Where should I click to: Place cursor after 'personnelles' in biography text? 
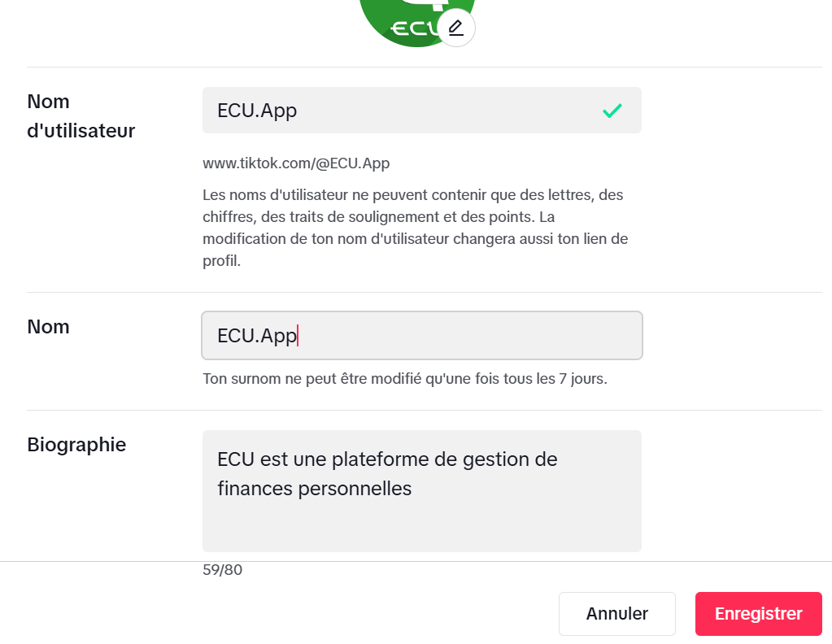tap(413, 489)
